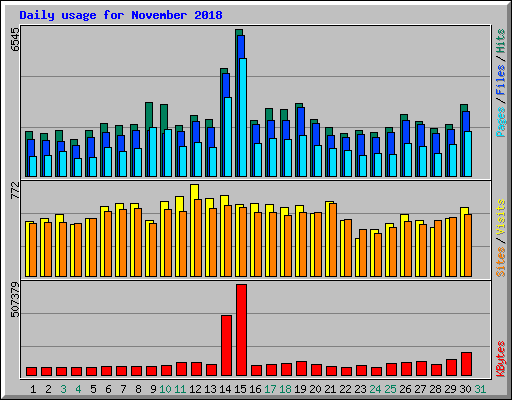Viewport: 512px width, 400px height.
Task: Click the day 8 label on x-axis
Action: [x=138, y=389]
